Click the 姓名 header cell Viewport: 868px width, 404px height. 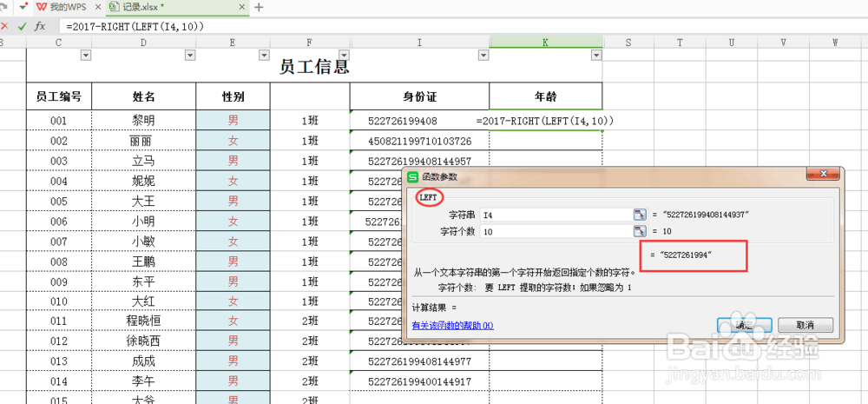(143, 96)
